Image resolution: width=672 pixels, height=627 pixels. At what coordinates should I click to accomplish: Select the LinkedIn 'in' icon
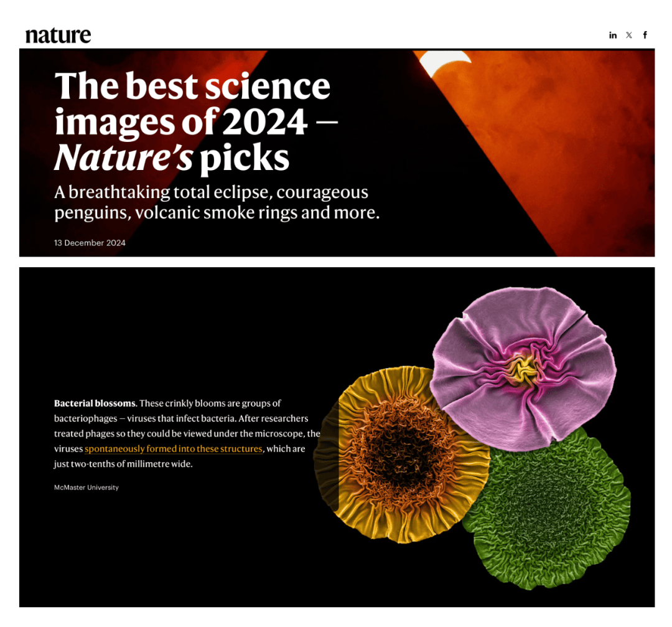point(613,35)
